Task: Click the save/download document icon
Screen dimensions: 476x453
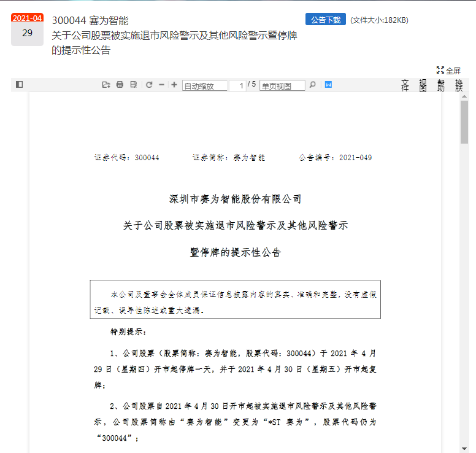Action: [134, 85]
